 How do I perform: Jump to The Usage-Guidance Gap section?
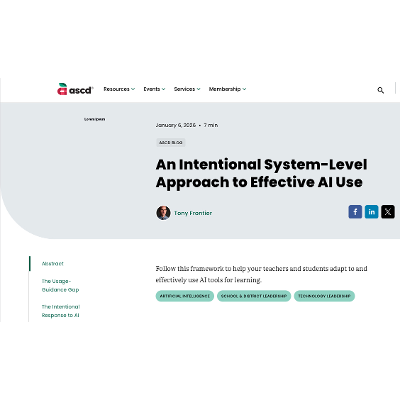pyautogui.click(x=60, y=285)
